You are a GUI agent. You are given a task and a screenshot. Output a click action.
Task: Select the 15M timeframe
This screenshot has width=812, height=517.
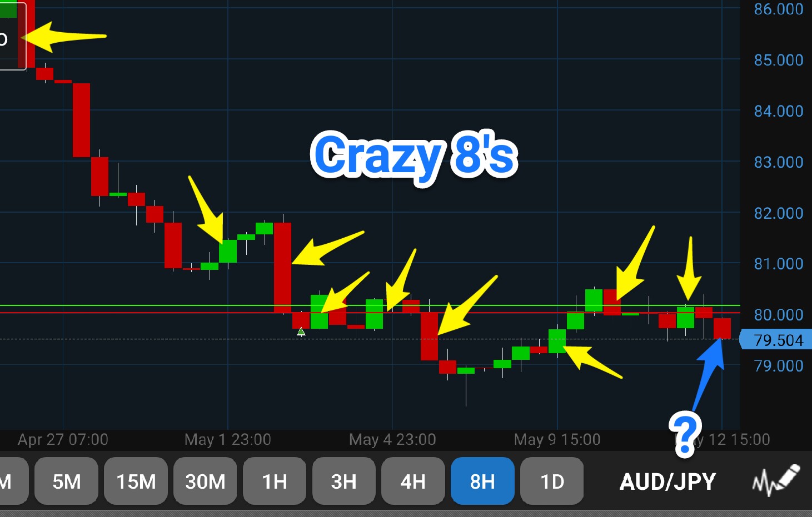coord(136,481)
